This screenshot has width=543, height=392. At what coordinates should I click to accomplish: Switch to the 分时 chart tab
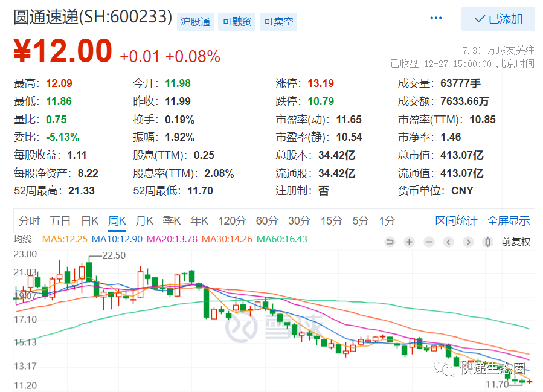30,220
